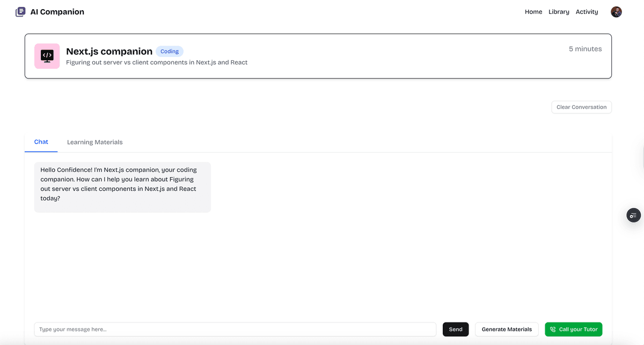The height and width of the screenshot is (345, 644).
Task: Click subtitle about server vs client components
Action: pyautogui.click(x=157, y=62)
